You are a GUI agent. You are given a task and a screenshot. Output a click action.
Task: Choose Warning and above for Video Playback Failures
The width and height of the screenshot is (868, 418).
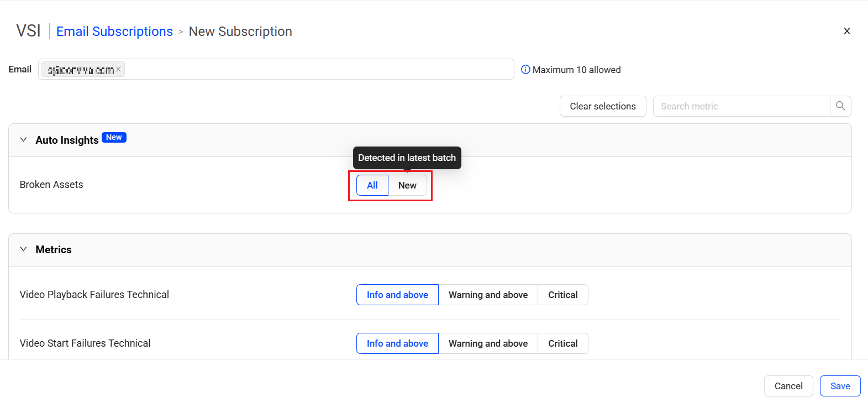(x=488, y=295)
